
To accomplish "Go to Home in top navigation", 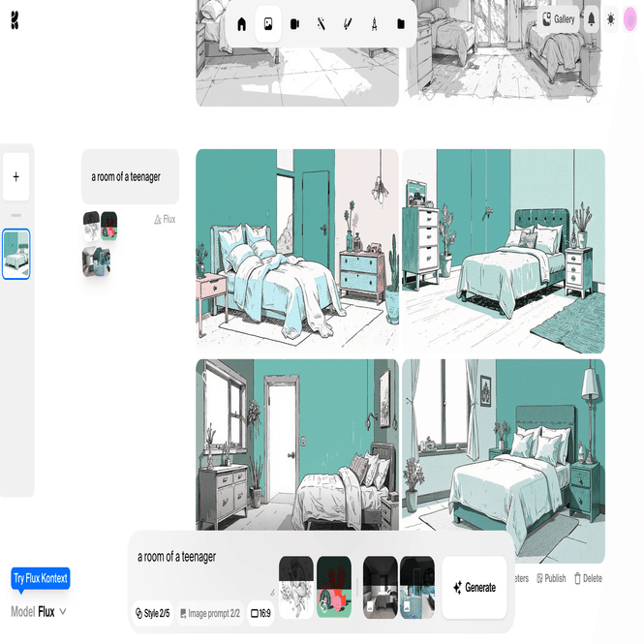I will (x=241, y=24).
